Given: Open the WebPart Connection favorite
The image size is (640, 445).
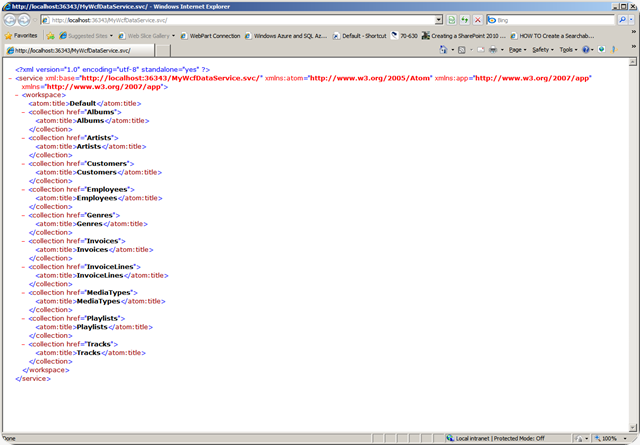Looking at the screenshot, I should 210,36.
